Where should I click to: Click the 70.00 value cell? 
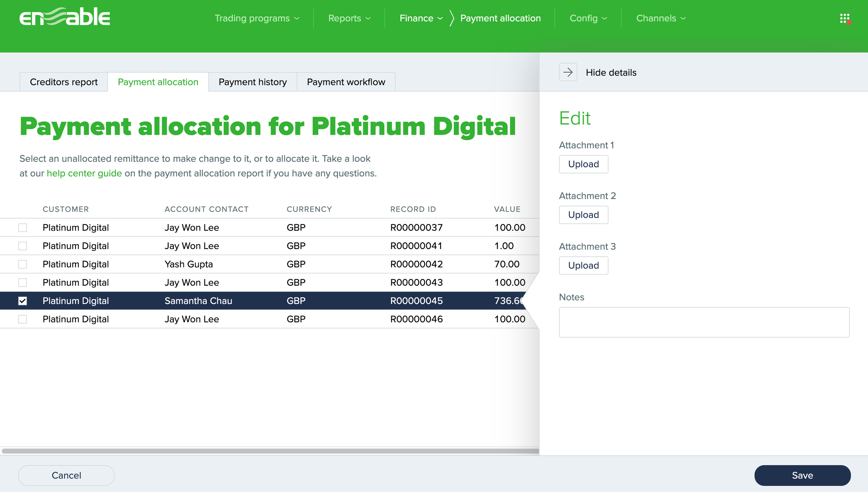tap(507, 264)
